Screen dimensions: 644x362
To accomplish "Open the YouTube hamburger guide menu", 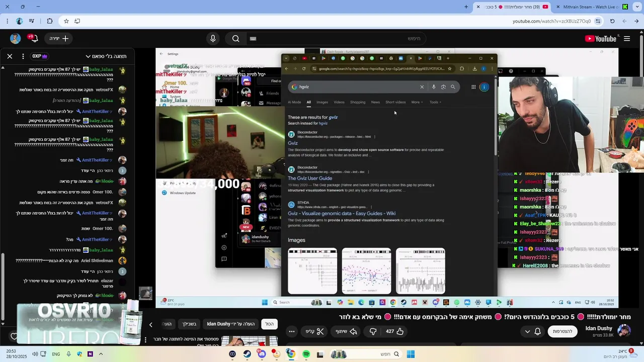I will click(627, 39).
